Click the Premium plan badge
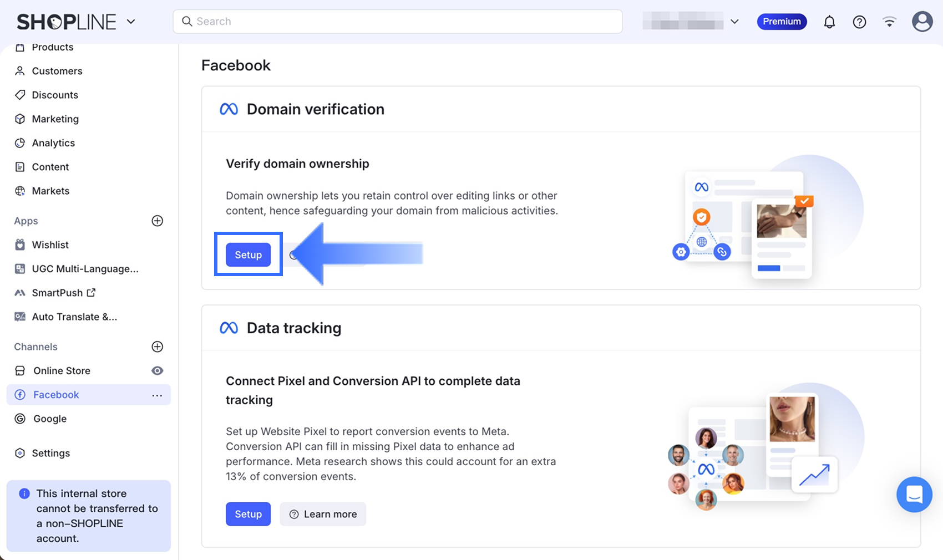The width and height of the screenshot is (943, 560). pyautogui.click(x=782, y=22)
